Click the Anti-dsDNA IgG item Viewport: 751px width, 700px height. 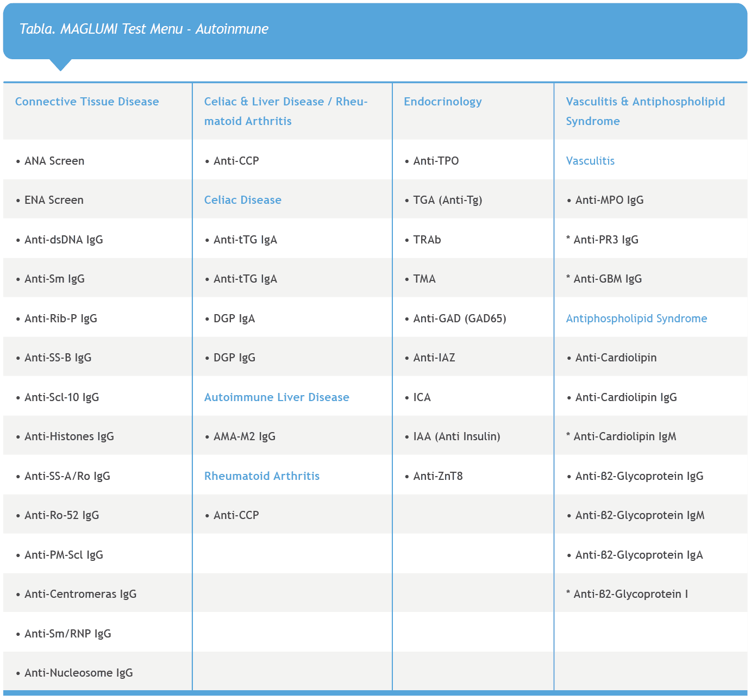[59, 240]
